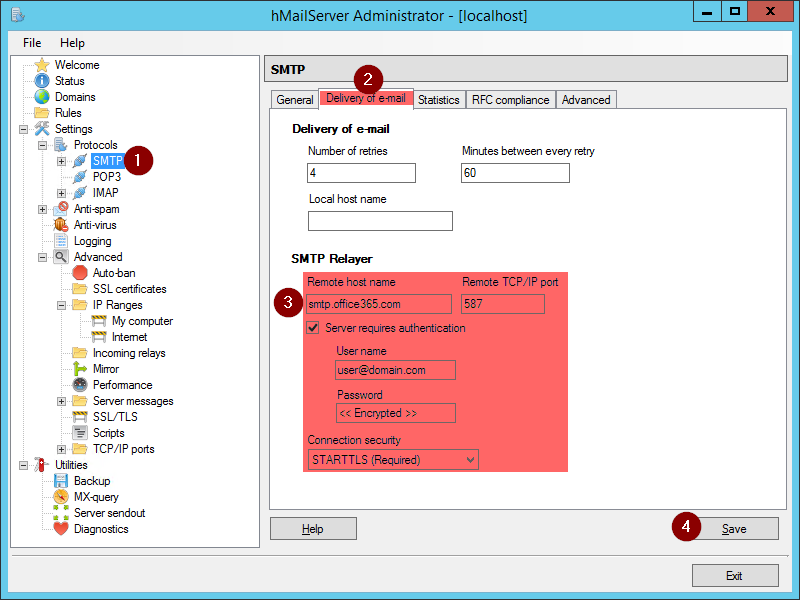Click the User name field
Screen dimensions: 800x600
pyautogui.click(x=395, y=370)
